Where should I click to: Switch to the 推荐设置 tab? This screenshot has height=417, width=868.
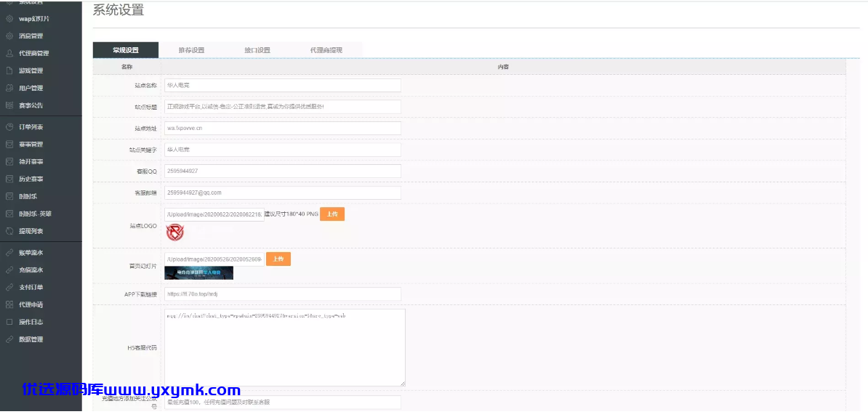(191, 50)
